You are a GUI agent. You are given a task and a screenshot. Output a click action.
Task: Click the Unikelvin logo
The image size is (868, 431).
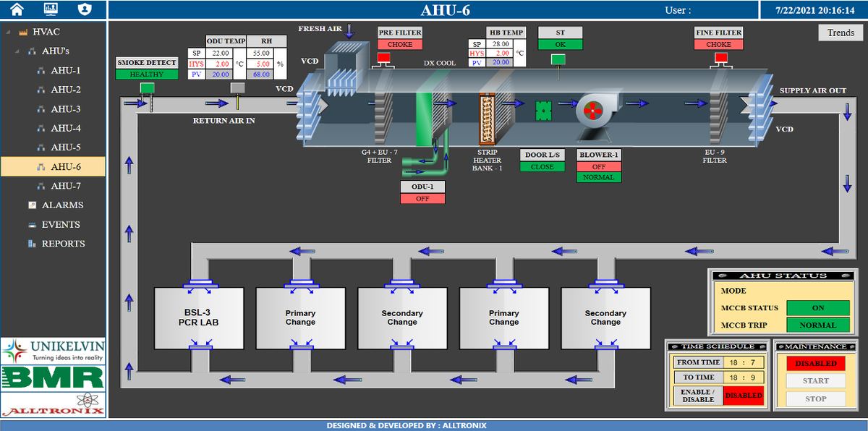click(54, 351)
